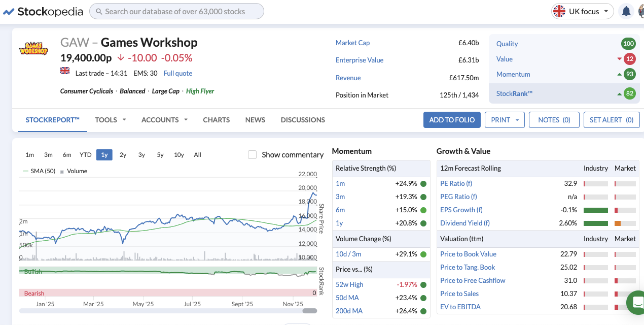The width and height of the screenshot is (644, 325).
Task: Select the YTD chart range
Action: pos(86,155)
